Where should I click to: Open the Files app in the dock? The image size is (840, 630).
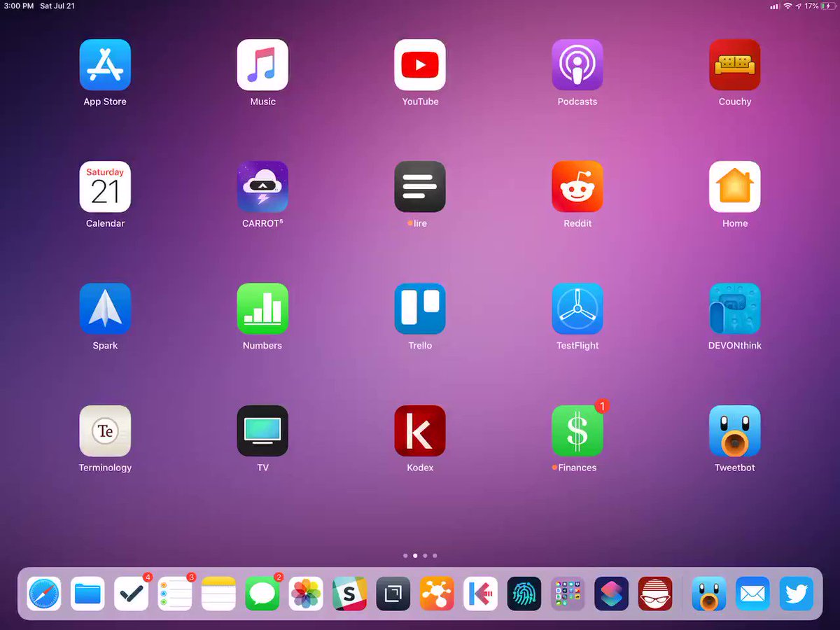pyautogui.click(x=87, y=594)
